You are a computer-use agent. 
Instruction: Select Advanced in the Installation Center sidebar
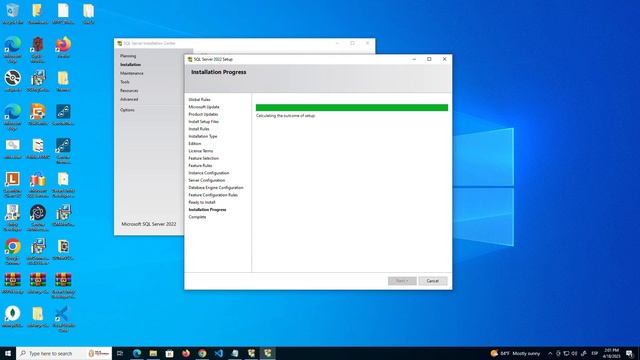129,99
